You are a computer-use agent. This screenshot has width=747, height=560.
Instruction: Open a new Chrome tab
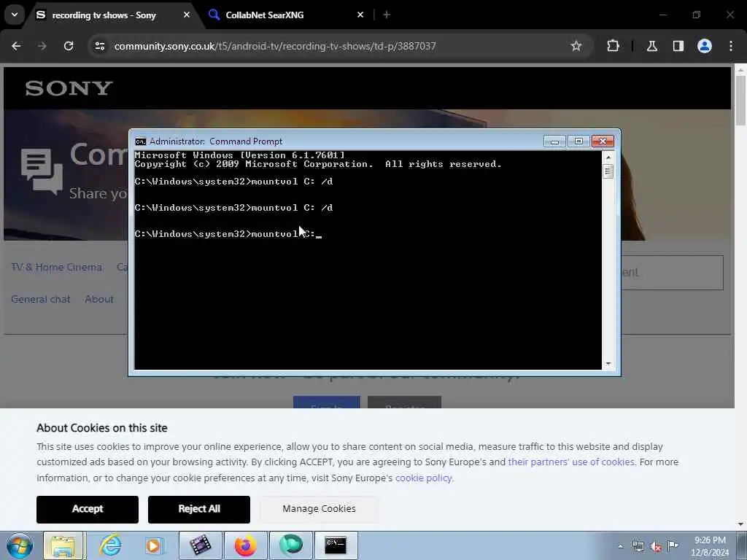[387, 15]
